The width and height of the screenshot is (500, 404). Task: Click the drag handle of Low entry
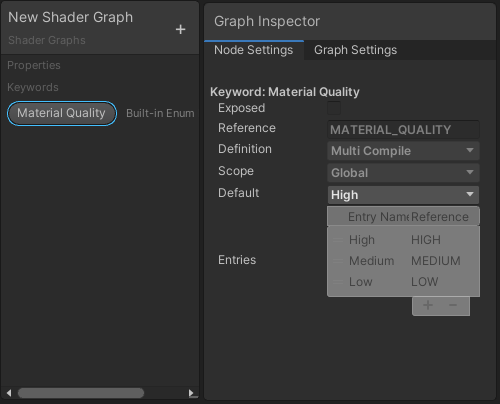click(x=338, y=282)
